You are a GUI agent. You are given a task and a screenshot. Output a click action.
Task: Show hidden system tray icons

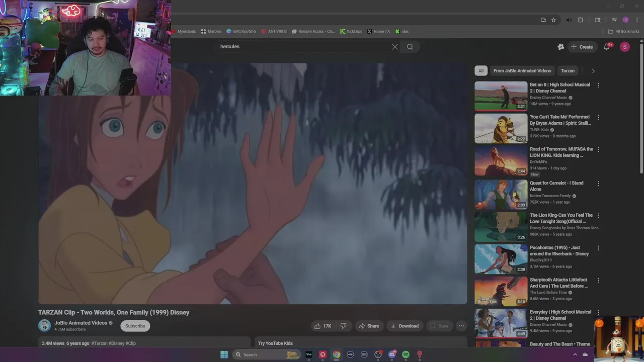575,354
